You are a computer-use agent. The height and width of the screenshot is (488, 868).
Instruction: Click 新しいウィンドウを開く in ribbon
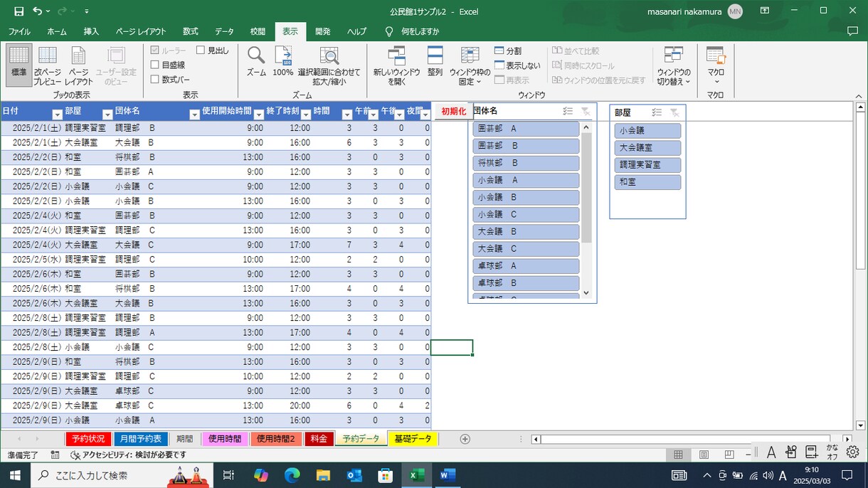[x=396, y=65]
